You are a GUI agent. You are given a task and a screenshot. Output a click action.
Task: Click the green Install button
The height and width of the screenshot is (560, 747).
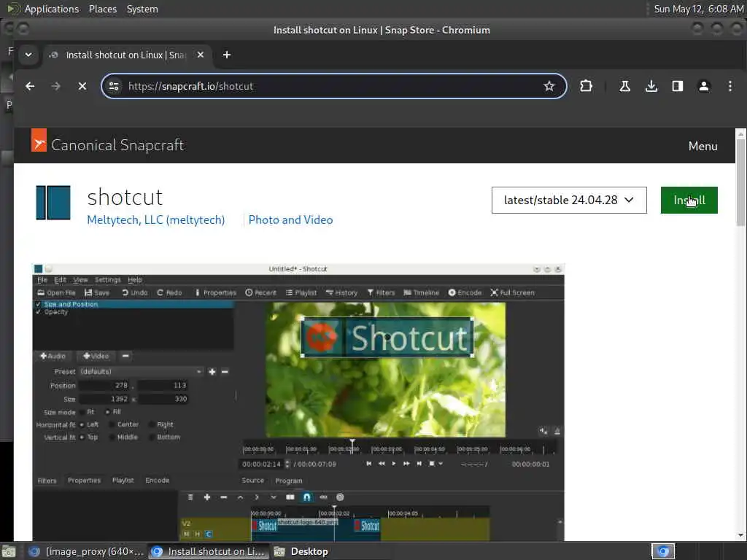coord(689,200)
